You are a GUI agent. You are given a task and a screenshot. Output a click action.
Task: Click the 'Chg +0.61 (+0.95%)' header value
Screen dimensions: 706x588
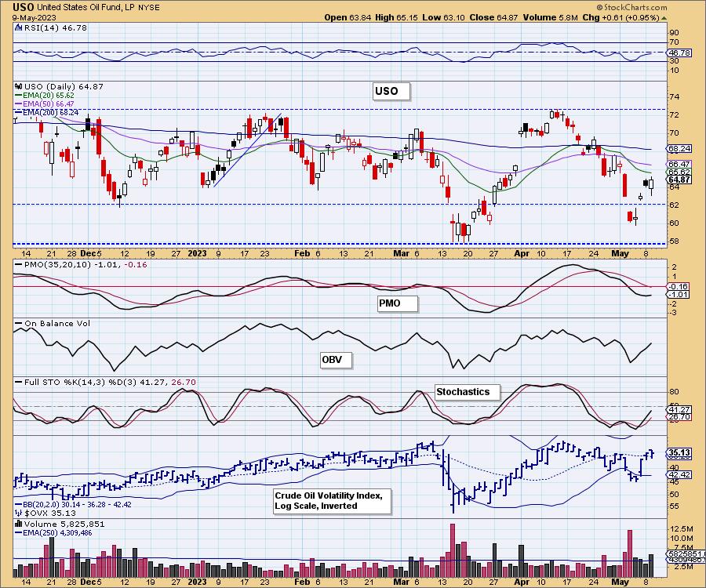(620, 17)
